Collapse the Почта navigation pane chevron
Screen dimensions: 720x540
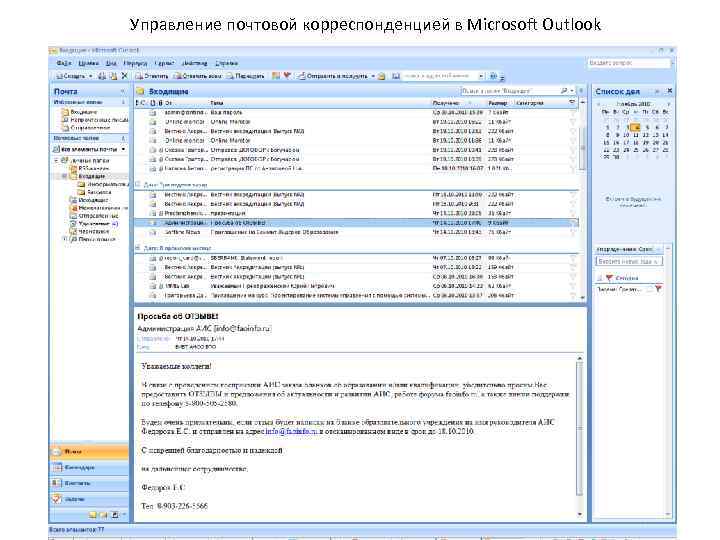coord(123,91)
